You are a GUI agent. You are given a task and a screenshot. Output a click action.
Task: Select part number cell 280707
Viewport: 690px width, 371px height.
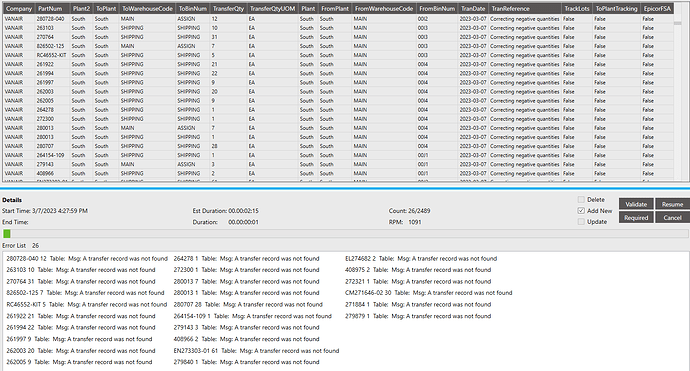click(x=52, y=146)
